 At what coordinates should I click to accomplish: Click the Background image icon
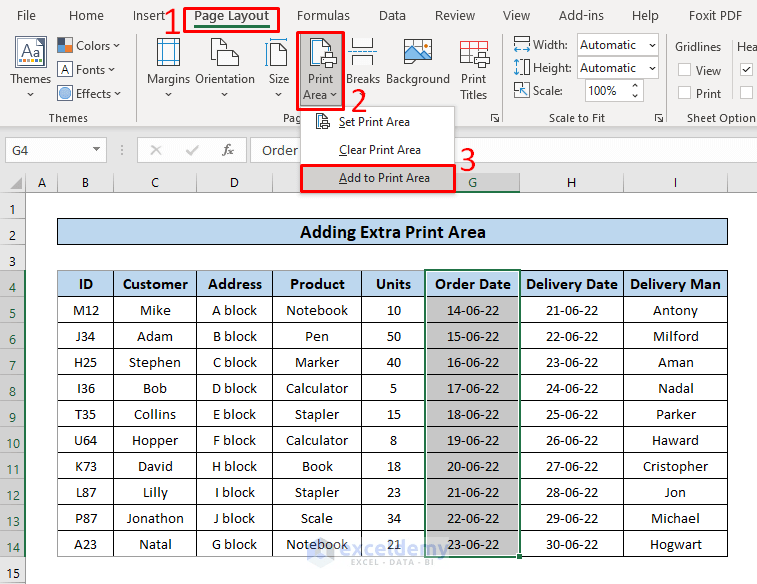click(x=418, y=51)
